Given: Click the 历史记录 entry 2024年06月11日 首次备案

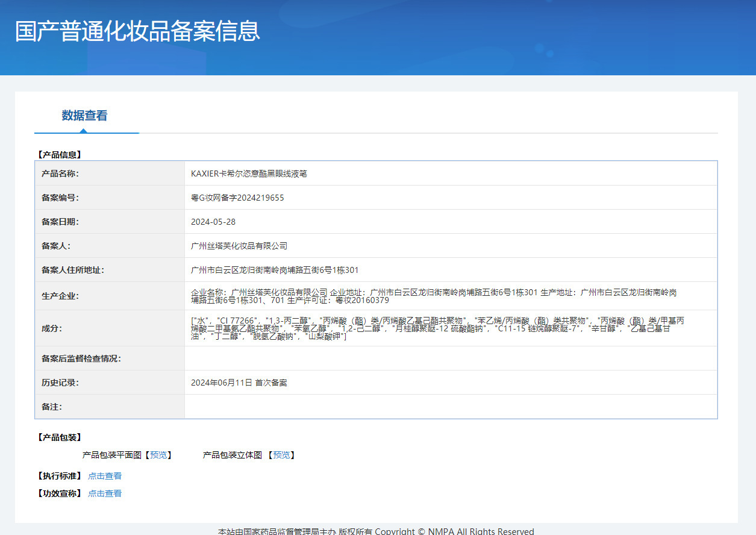Looking at the screenshot, I should click(239, 383).
